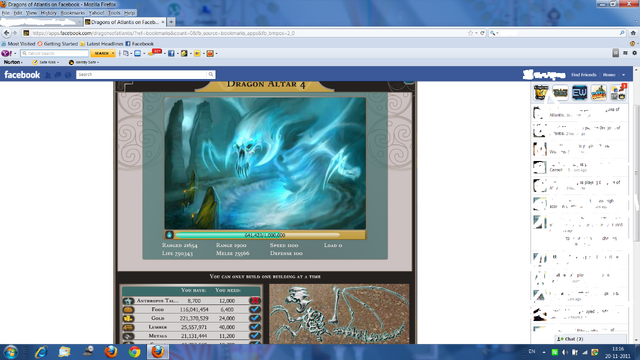Click the Facebook search magnifier button

click(x=211, y=75)
